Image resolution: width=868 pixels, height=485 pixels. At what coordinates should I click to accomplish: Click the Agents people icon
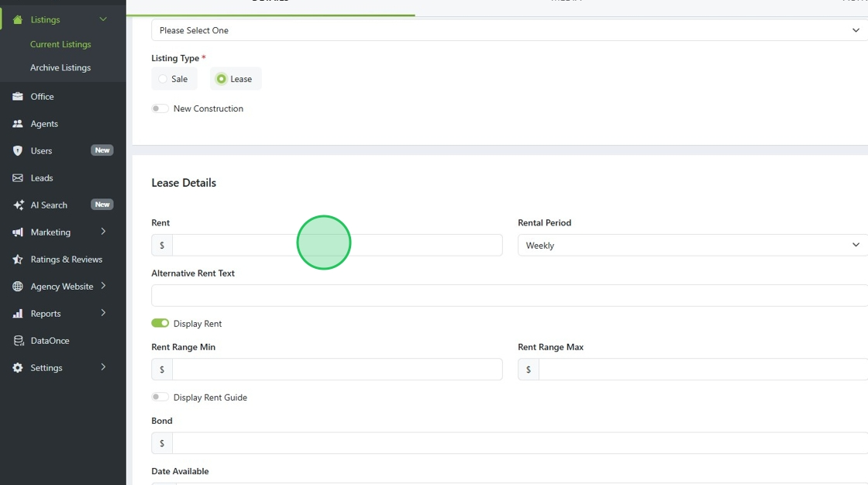click(18, 124)
